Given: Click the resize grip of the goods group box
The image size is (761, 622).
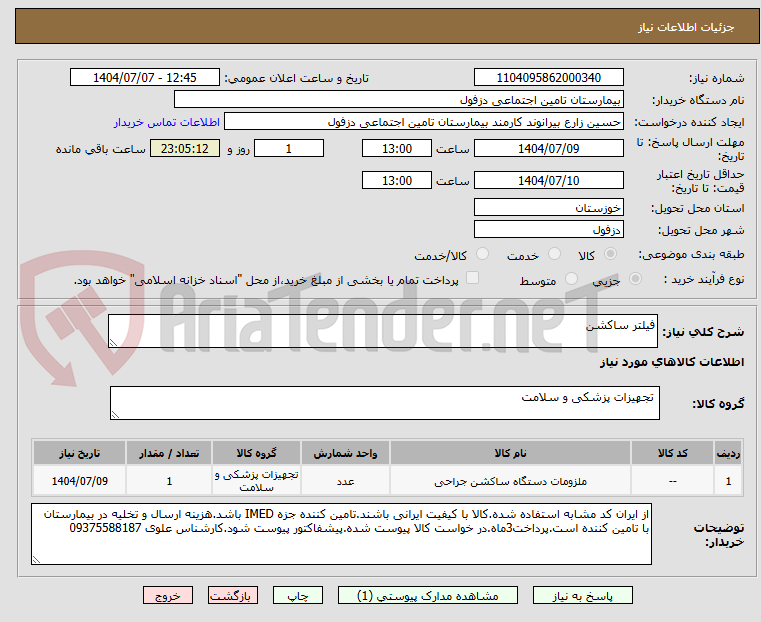Looking at the screenshot, I should coord(115,414).
